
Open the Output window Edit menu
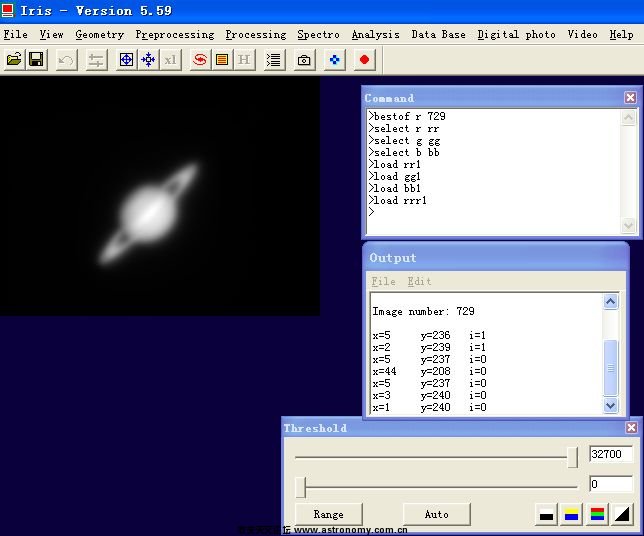[419, 281]
